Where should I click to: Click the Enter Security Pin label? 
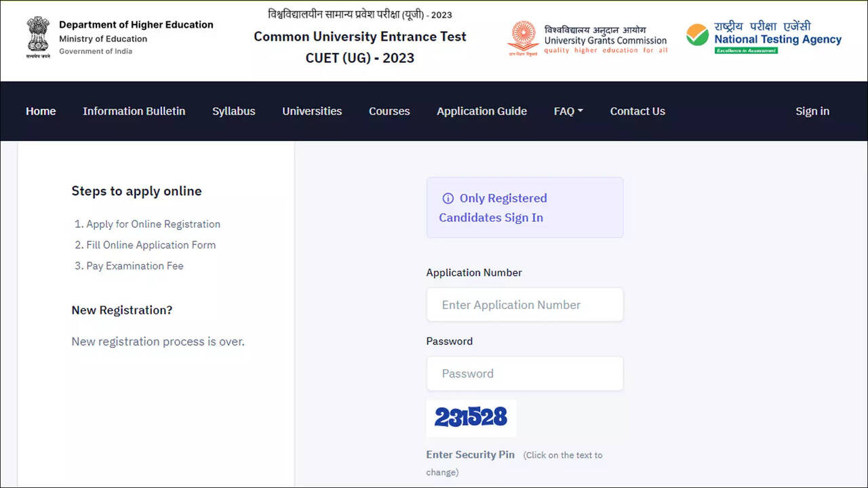point(471,455)
